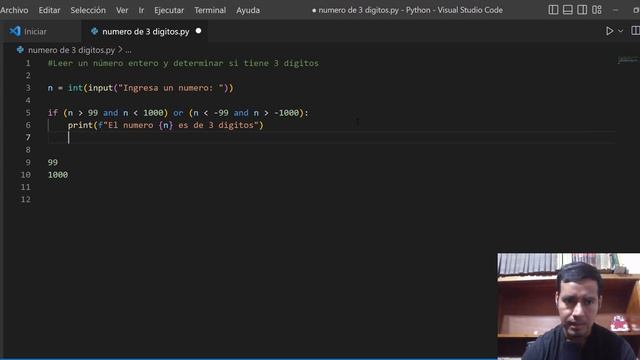Toggle the primary side bar layout icon
The image size is (640, 360).
coord(553,10)
